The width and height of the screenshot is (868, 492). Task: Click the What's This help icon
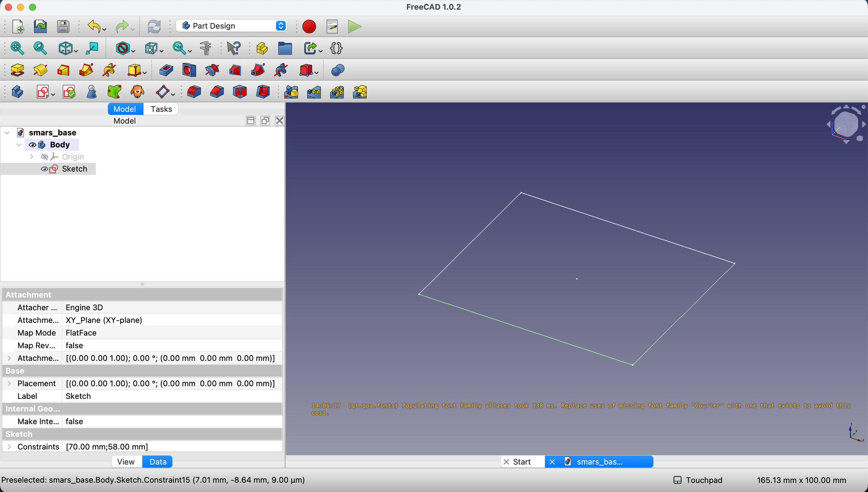(x=234, y=48)
